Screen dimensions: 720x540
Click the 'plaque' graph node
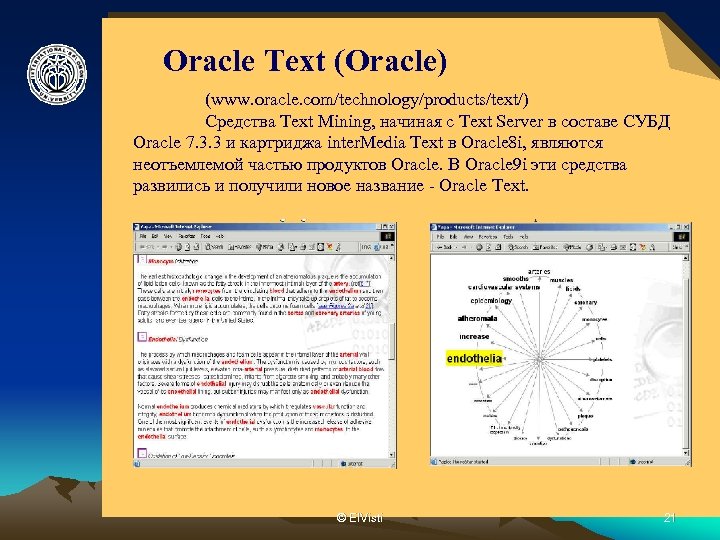point(585,416)
